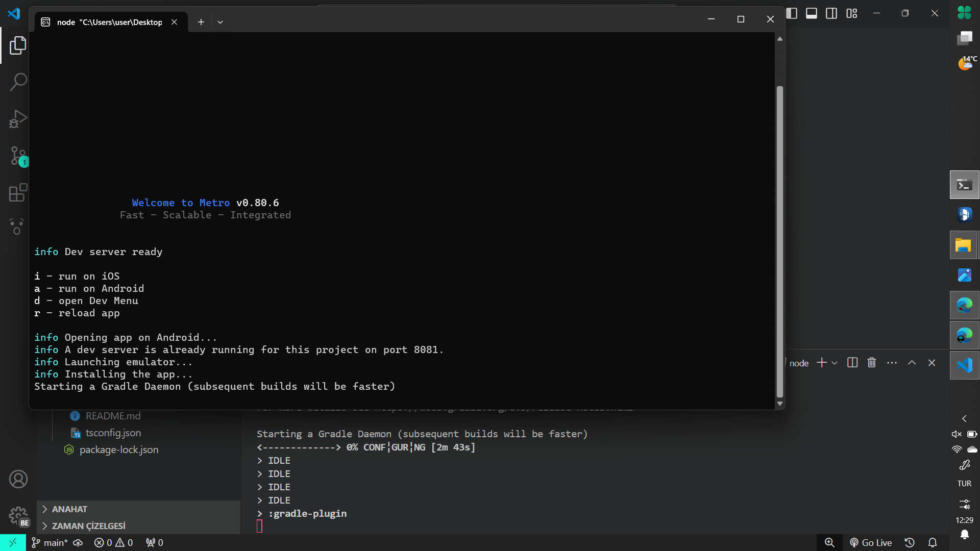Toggle the bottom panel layout
The height and width of the screenshot is (551, 980).
(812, 13)
